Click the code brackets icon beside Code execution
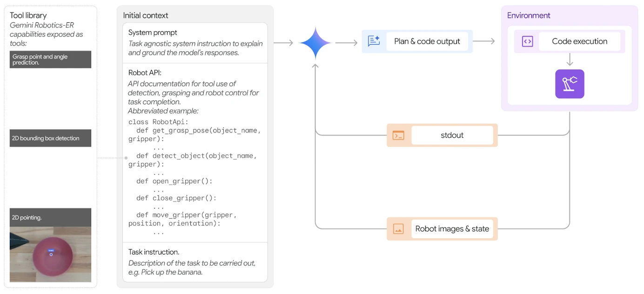 click(x=527, y=41)
